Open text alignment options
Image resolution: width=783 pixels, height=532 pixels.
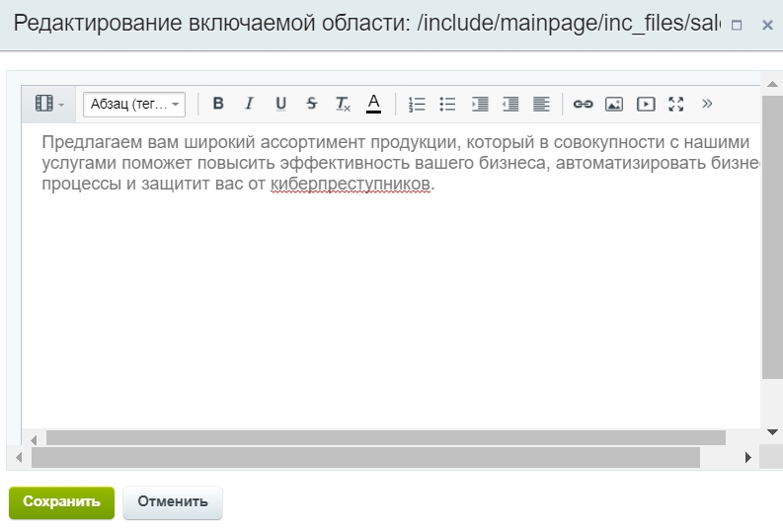(x=541, y=104)
